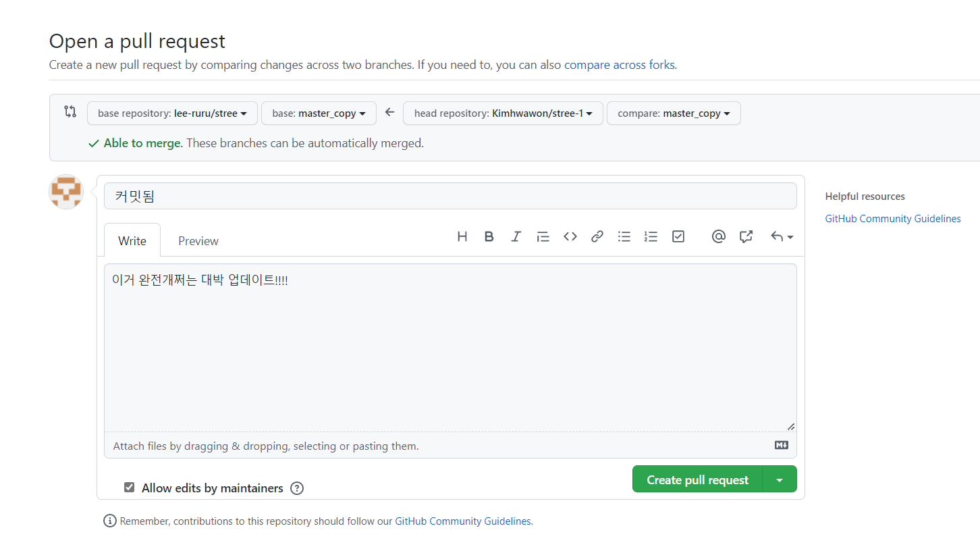This screenshot has width=980, height=547.
Task: Add a link with the chain icon
Action: [x=597, y=236]
